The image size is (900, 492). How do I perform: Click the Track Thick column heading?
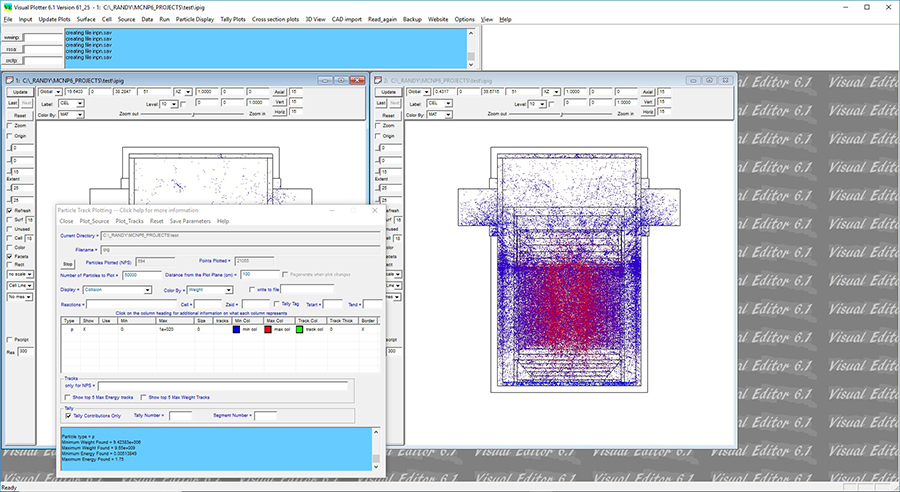343,320
